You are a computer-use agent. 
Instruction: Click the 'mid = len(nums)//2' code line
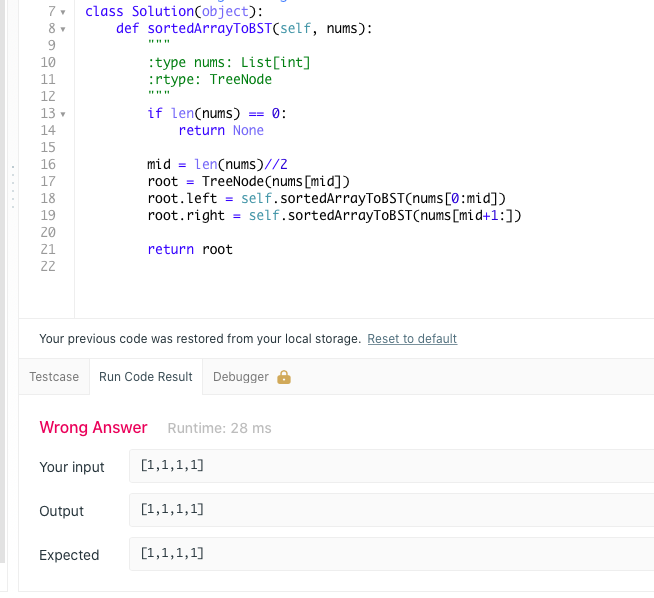pyautogui.click(x=217, y=164)
